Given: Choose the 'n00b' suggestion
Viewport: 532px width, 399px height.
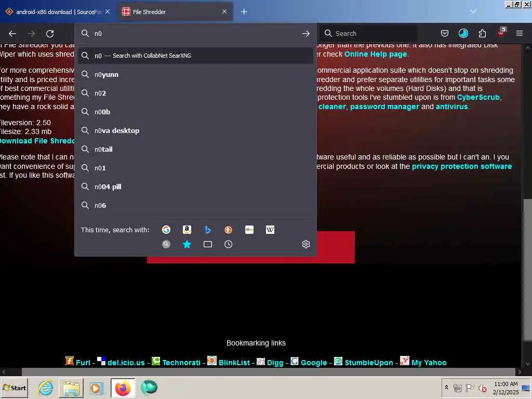Looking at the screenshot, I should (195, 112).
